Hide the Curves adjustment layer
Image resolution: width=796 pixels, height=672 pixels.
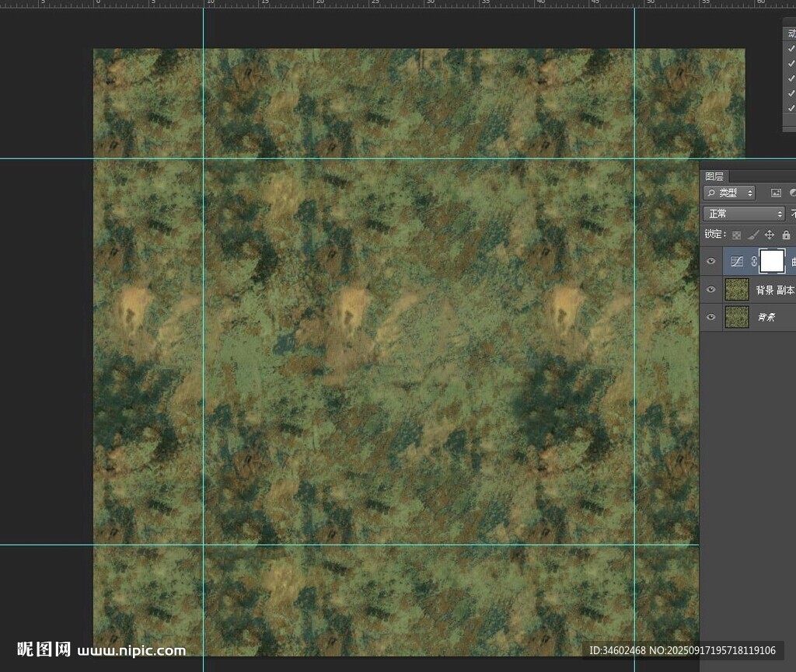(x=710, y=262)
